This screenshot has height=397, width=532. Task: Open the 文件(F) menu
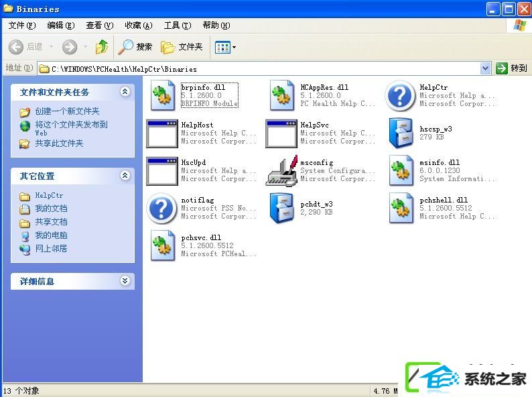[21, 25]
